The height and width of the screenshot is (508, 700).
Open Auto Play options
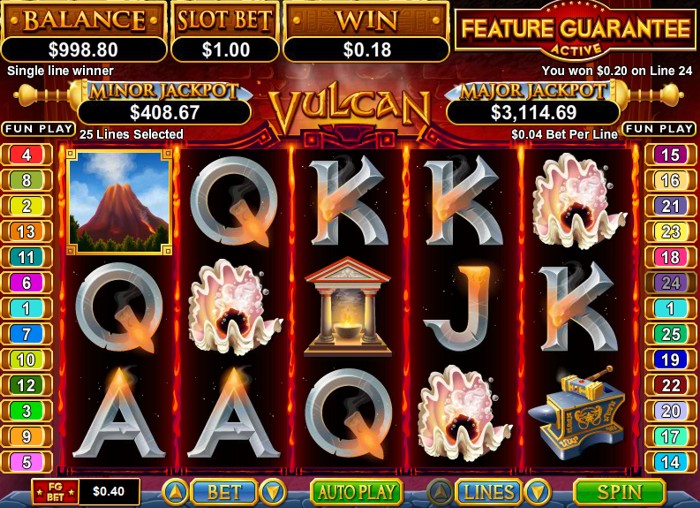coord(356,492)
